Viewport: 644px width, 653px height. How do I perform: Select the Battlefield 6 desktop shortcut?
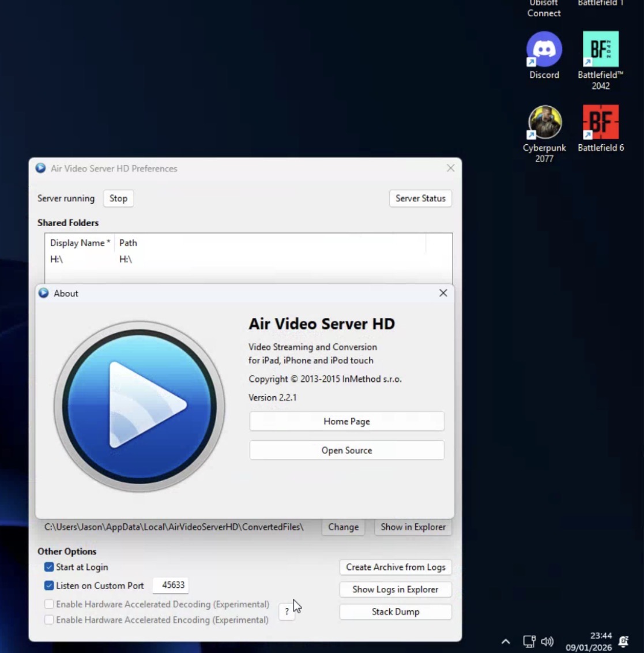(600, 129)
